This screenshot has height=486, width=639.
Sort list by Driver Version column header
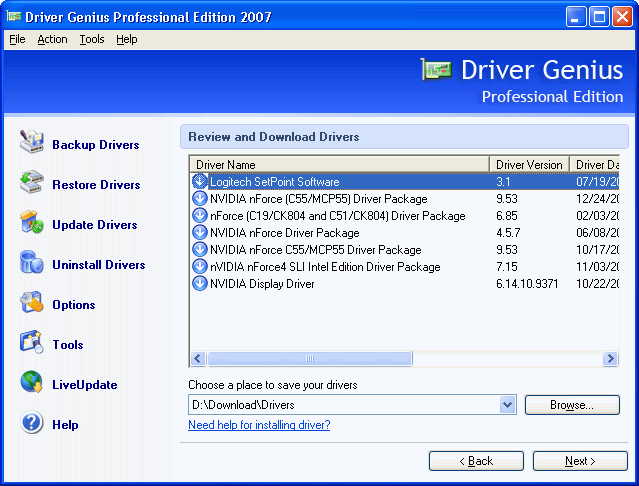[x=529, y=164]
